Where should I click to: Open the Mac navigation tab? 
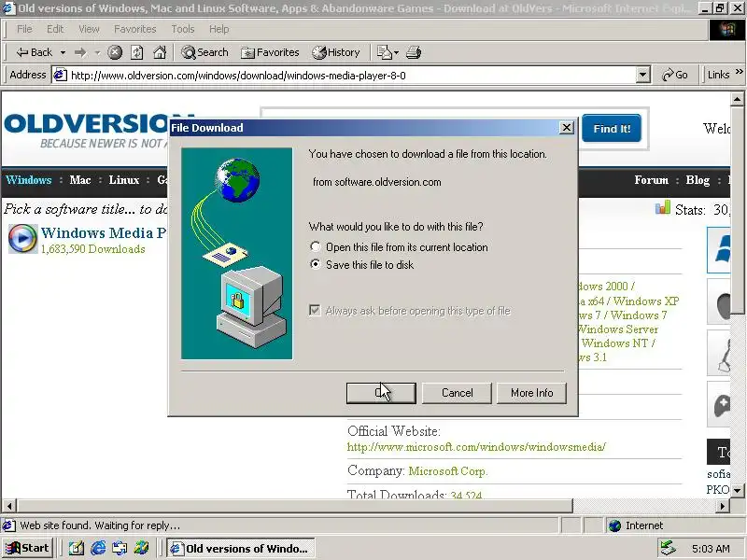pos(80,180)
